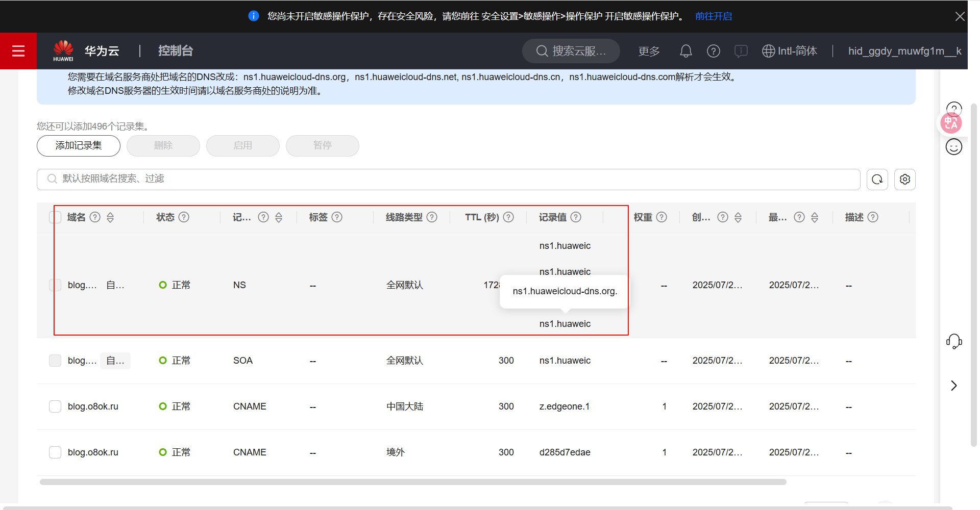Click the 添加记录集 button
The width and height of the screenshot is (980, 510).
[x=79, y=146]
